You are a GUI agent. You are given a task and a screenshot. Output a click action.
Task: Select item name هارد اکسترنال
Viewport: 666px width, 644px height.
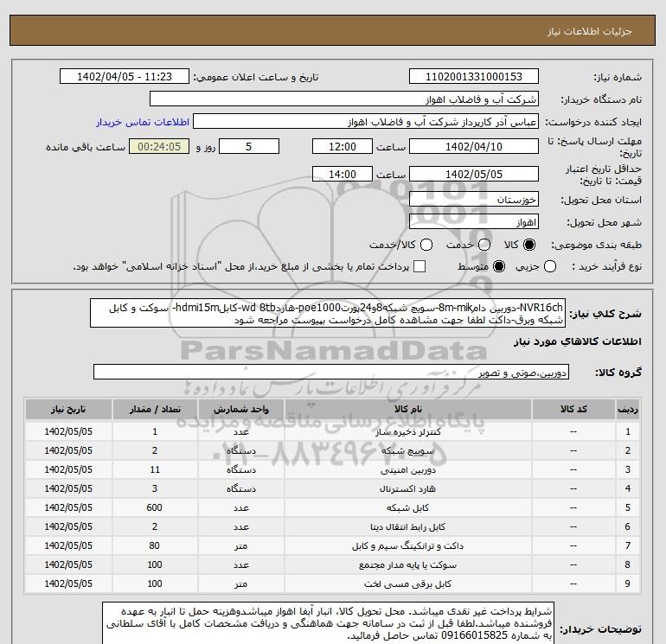407,488
